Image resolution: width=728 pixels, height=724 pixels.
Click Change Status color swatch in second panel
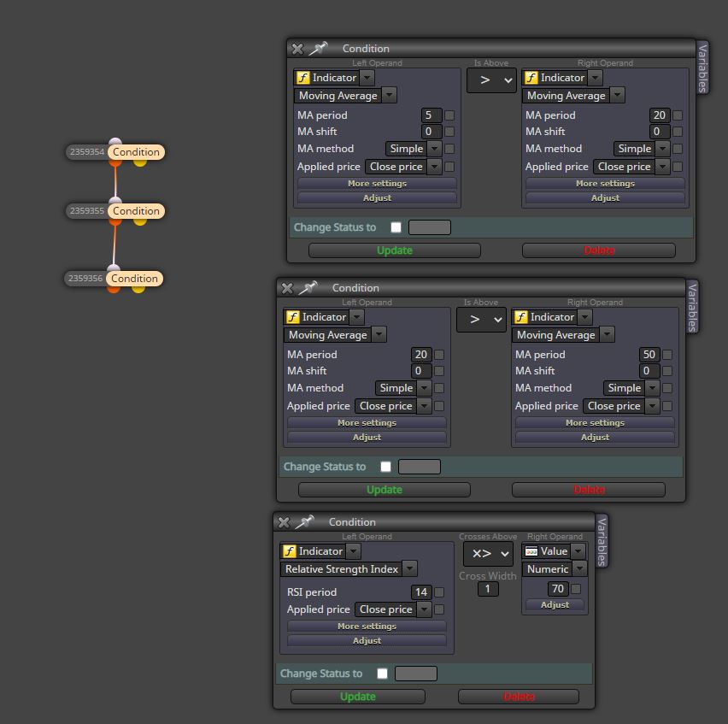coord(420,467)
